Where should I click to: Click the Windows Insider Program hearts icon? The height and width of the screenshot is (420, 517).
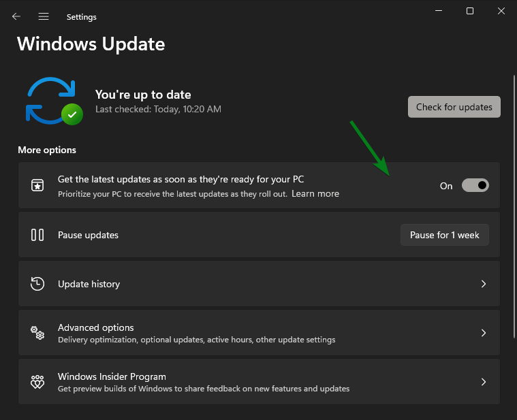pyautogui.click(x=37, y=382)
